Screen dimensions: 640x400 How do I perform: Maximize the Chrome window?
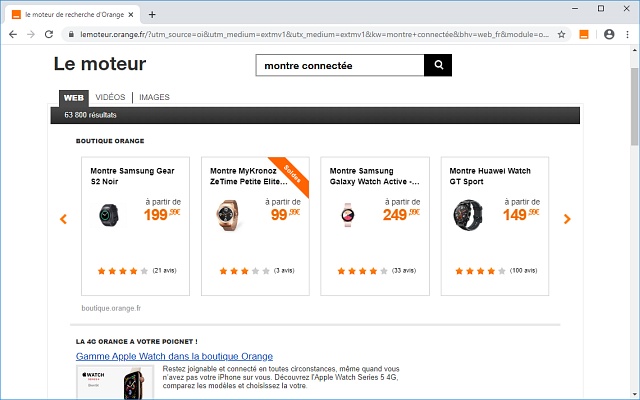pyautogui.click(x=601, y=9)
